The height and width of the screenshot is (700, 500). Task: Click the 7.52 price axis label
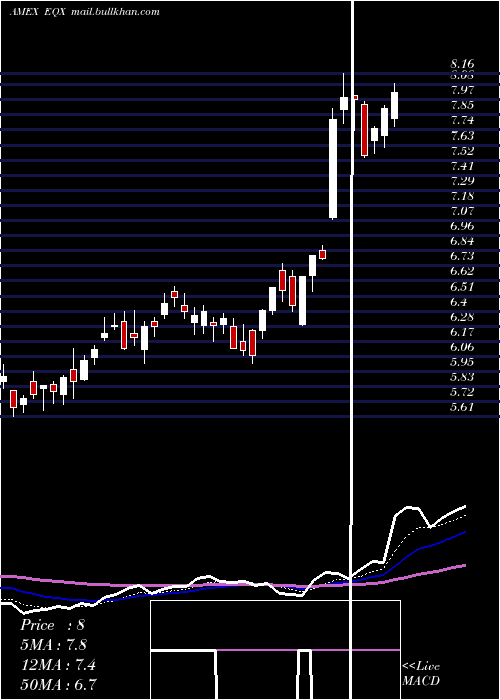point(462,150)
